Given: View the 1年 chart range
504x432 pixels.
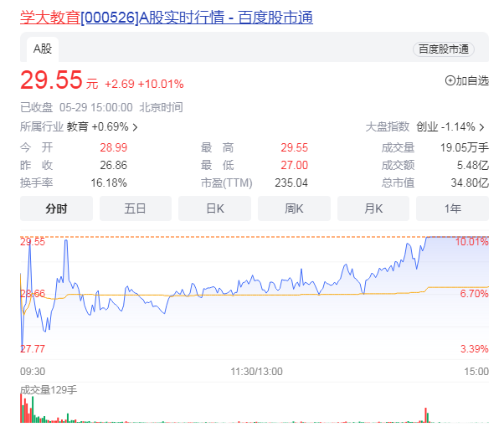Looking at the screenshot, I should click(452, 208).
